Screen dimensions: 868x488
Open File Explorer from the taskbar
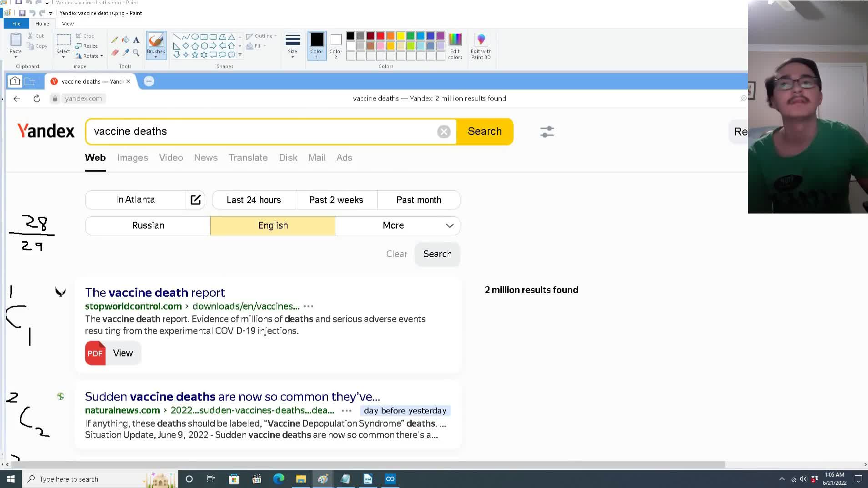(x=301, y=479)
